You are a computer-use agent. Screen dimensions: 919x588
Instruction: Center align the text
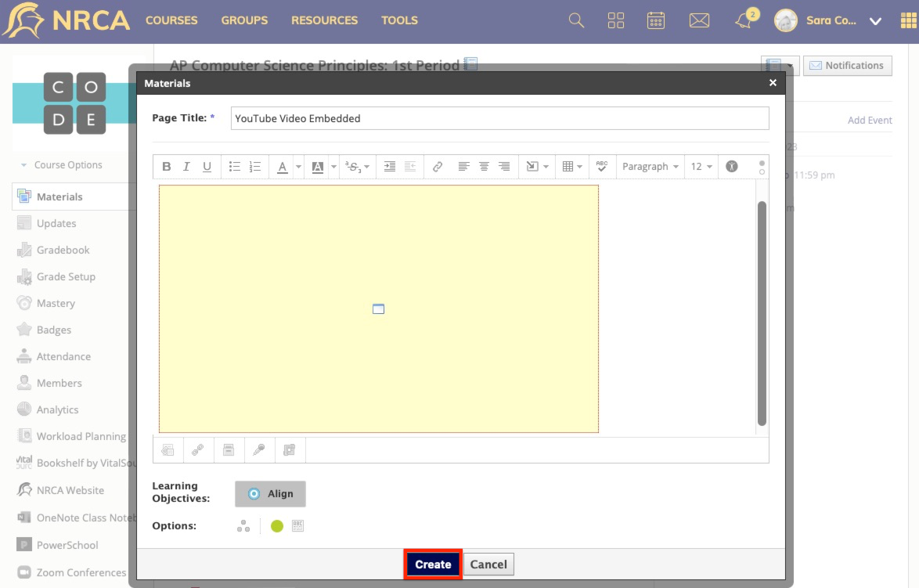[483, 166]
